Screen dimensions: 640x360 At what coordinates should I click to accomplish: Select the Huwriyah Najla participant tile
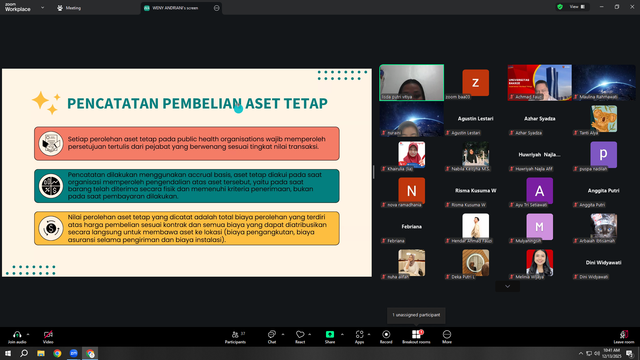(540, 154)
